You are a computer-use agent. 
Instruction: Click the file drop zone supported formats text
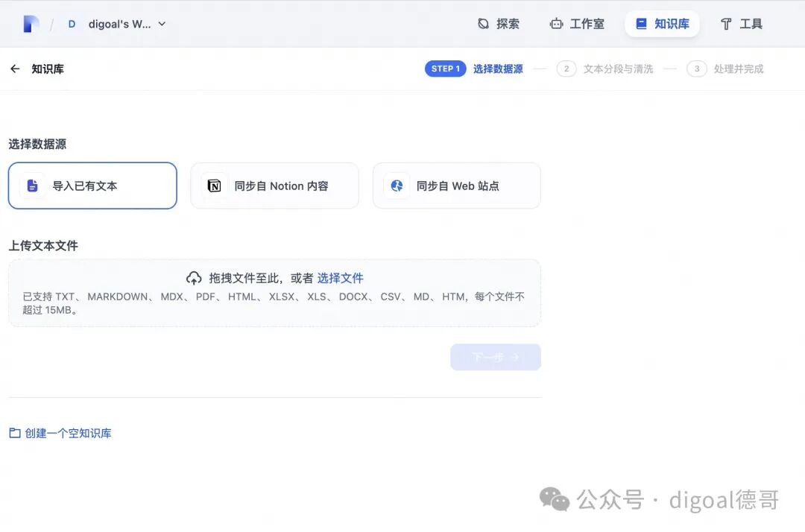point(274,303)
